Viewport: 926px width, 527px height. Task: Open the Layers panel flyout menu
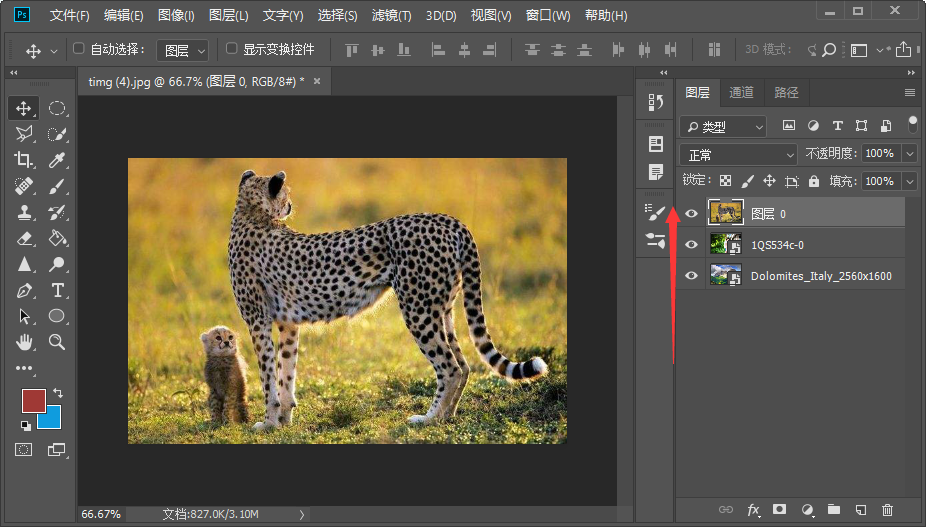909,92
